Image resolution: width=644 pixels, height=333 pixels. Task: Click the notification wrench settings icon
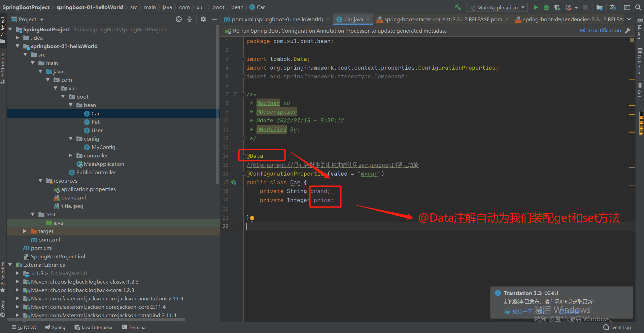(628, 31)
